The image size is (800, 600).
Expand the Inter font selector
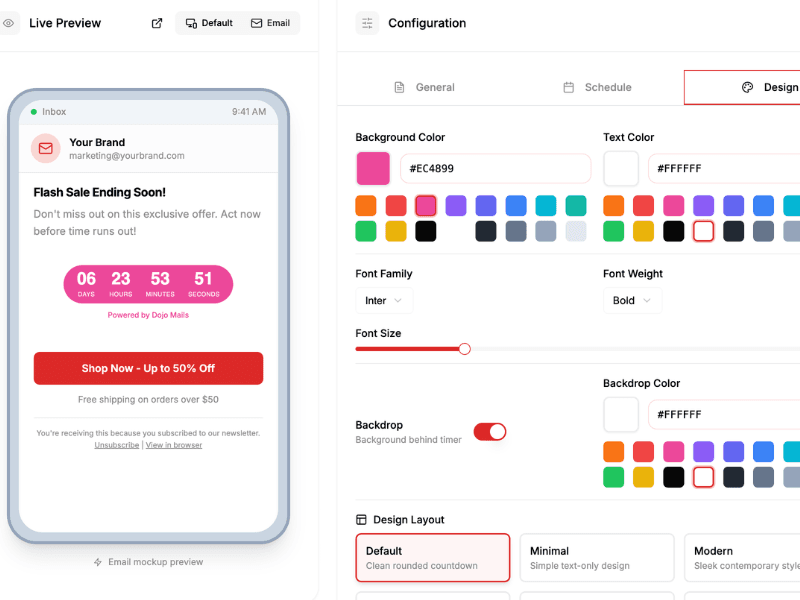tap(384, 300)
